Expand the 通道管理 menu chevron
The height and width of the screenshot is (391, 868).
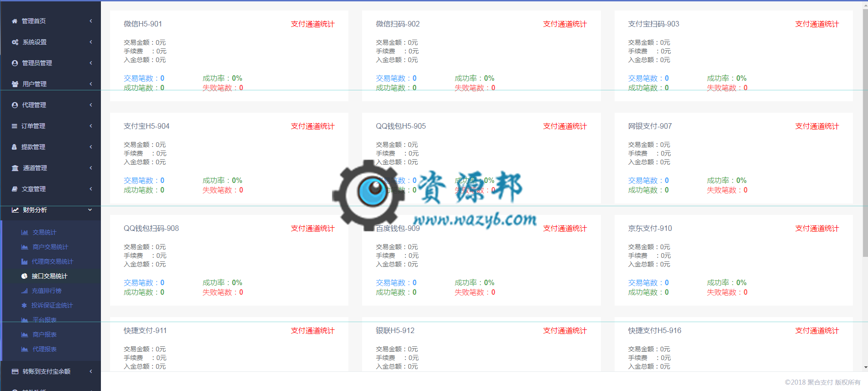coord(90,168)
